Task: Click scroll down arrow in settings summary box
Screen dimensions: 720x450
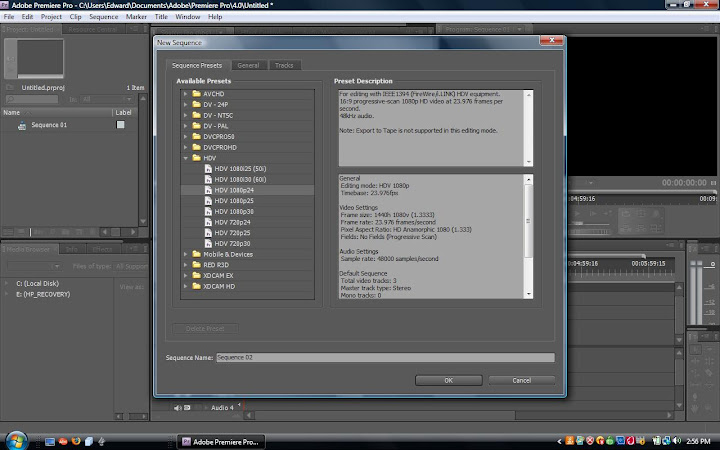Action: point(529,294)
